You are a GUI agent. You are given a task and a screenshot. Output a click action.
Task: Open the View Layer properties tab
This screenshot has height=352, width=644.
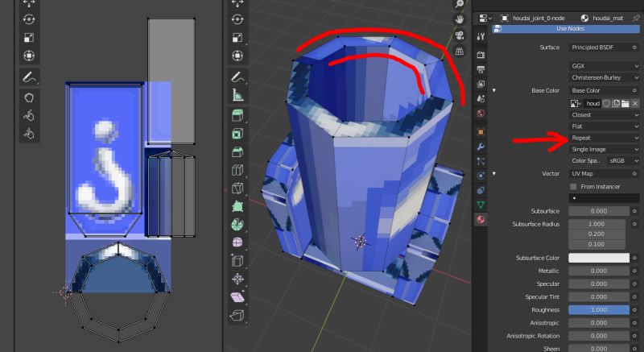[x=481, y=84]
